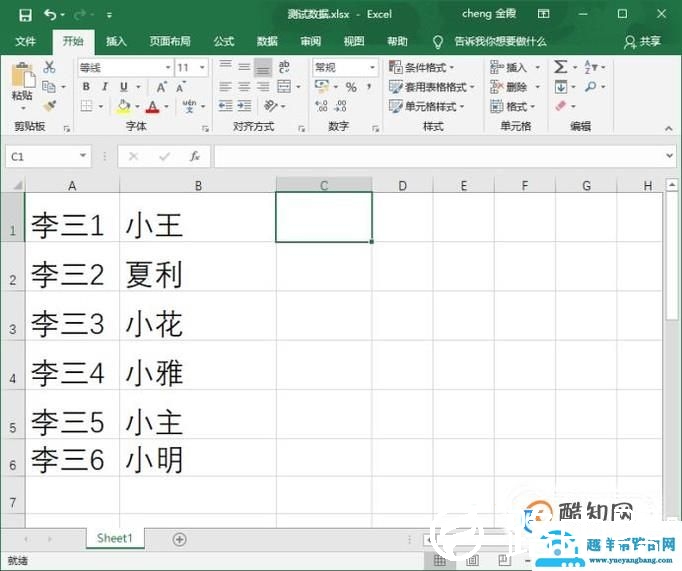682x571 pixels.
Task: Add a new sheet with the plus button
Action: (x=179, y=539)
